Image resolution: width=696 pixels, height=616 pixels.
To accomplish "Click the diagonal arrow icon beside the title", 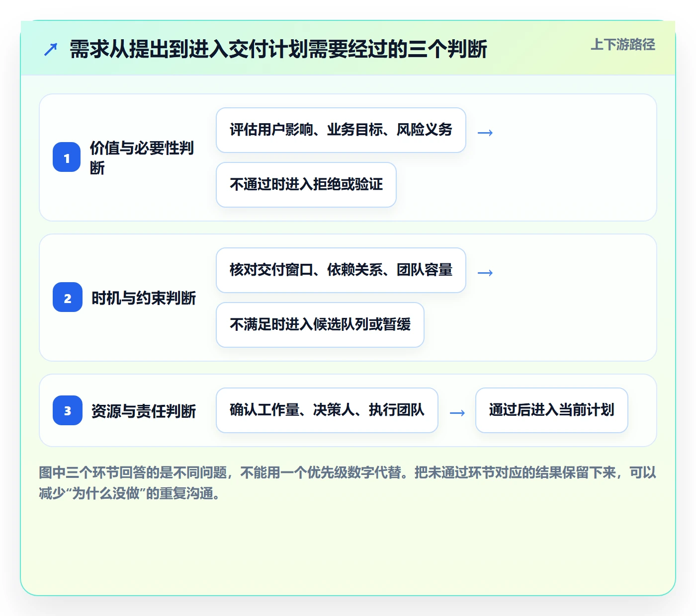I will tap(51, 49).
